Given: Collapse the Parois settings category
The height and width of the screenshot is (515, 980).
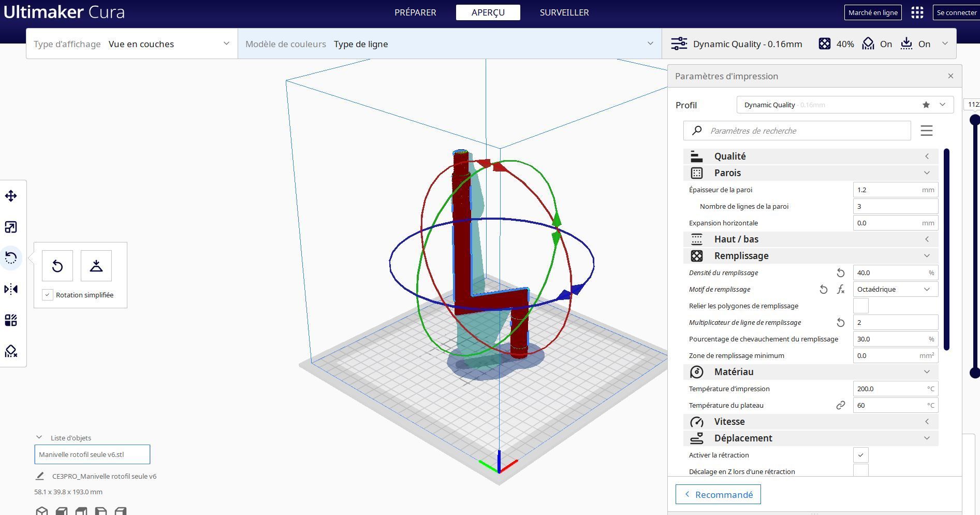Looking at the screenshot, I should click(811, 173).
